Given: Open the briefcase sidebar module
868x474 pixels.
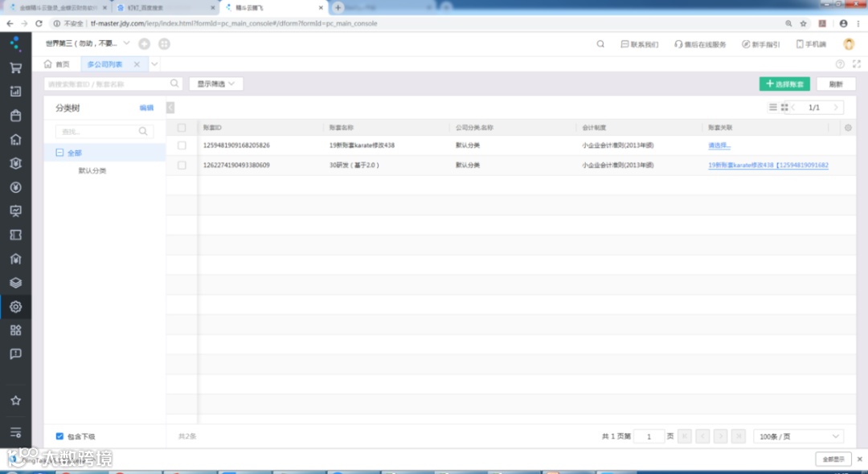Looking at the screenshot, I should (x=15, y=115).
